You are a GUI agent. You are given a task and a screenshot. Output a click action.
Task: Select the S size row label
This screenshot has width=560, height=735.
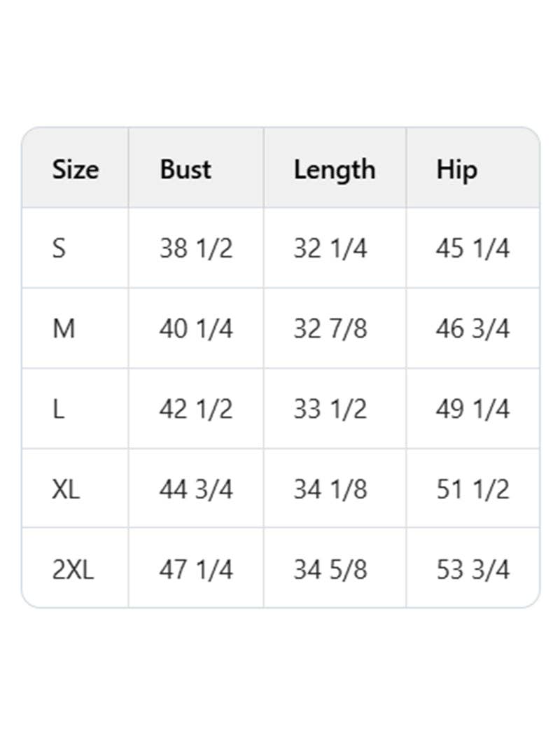59,248
